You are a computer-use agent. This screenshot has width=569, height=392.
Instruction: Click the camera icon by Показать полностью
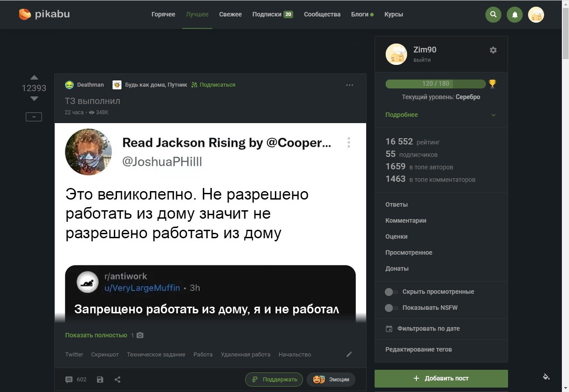[140, 335]
